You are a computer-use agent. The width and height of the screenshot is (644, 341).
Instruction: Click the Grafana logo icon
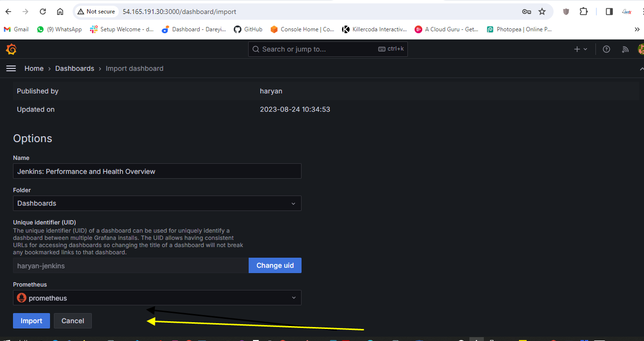11,49
